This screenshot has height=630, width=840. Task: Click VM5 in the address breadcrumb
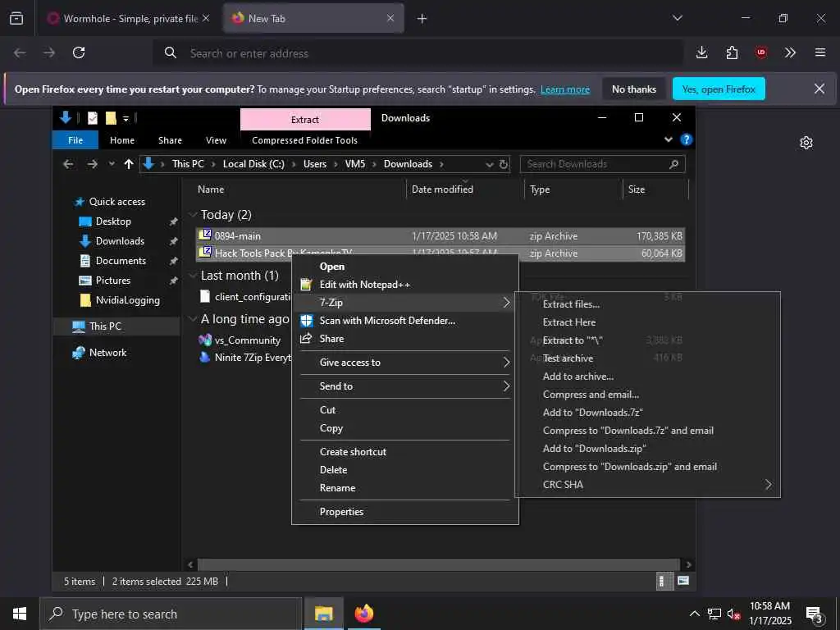pos(354,164)
